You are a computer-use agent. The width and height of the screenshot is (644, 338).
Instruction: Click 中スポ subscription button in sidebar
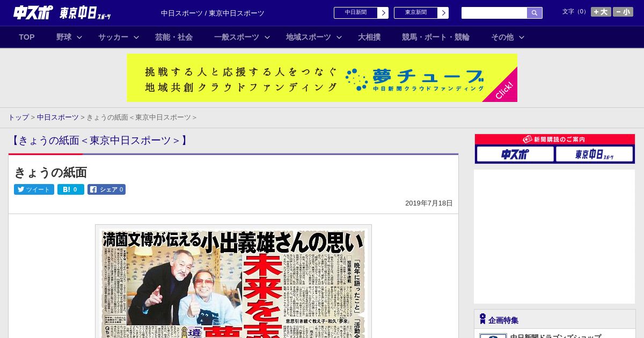coord(515,154)
